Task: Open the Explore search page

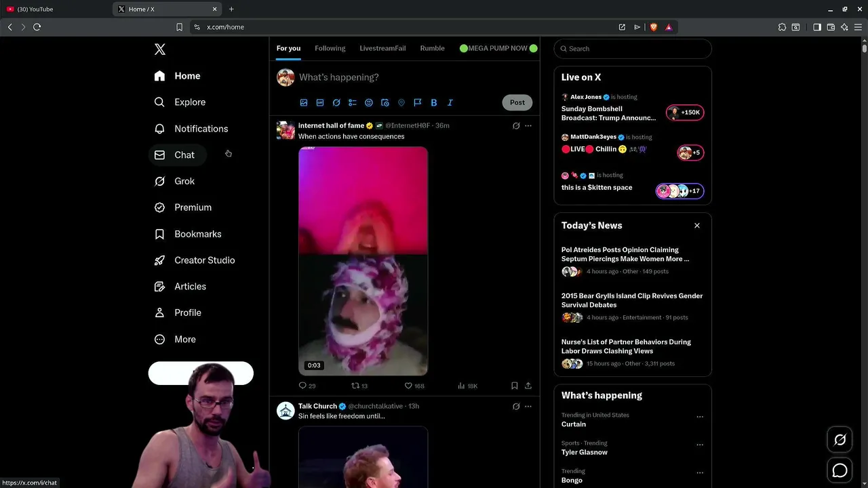Action: (180, 102)
